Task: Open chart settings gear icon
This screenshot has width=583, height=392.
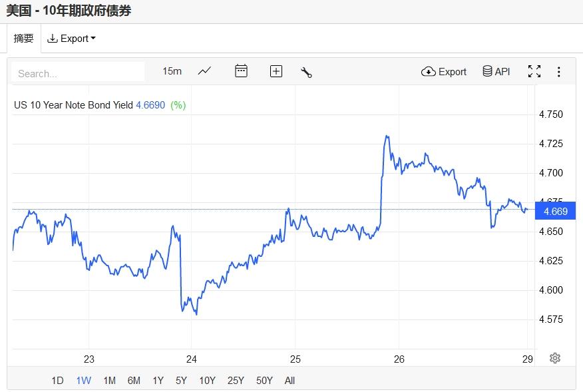Action: (x=555, y=358)
